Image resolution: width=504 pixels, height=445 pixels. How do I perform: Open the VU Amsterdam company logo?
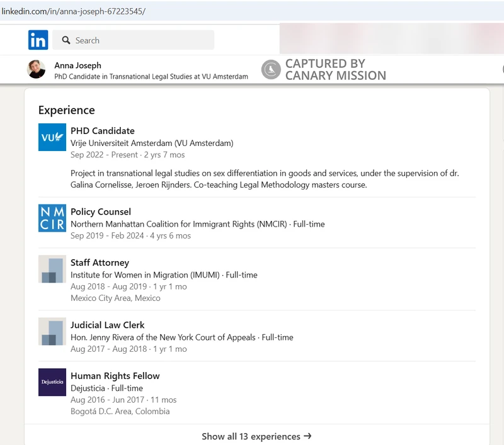[52, 137]
